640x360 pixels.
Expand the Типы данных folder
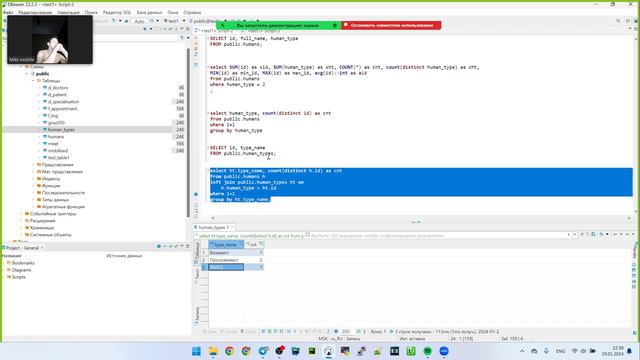click(x=33, y=200)
